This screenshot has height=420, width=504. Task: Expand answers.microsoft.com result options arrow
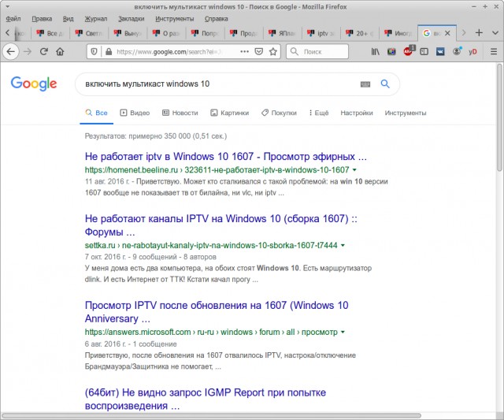tap(343, 333)
